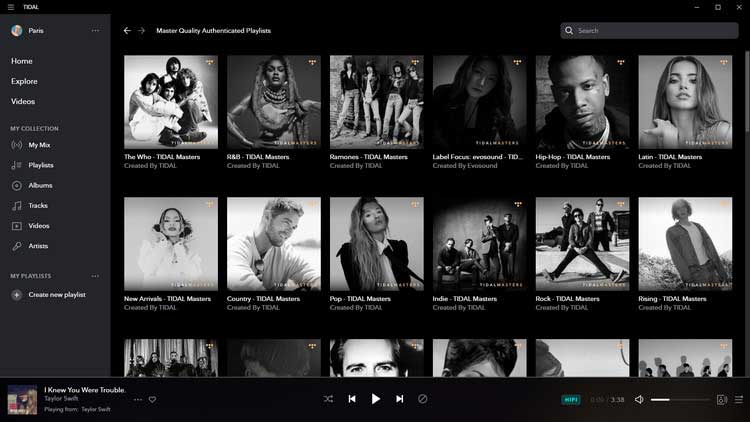Open Tracks in My Collection
Viewport: 750px width, 422px height.
pyautogui.click(x=38, y=205)
